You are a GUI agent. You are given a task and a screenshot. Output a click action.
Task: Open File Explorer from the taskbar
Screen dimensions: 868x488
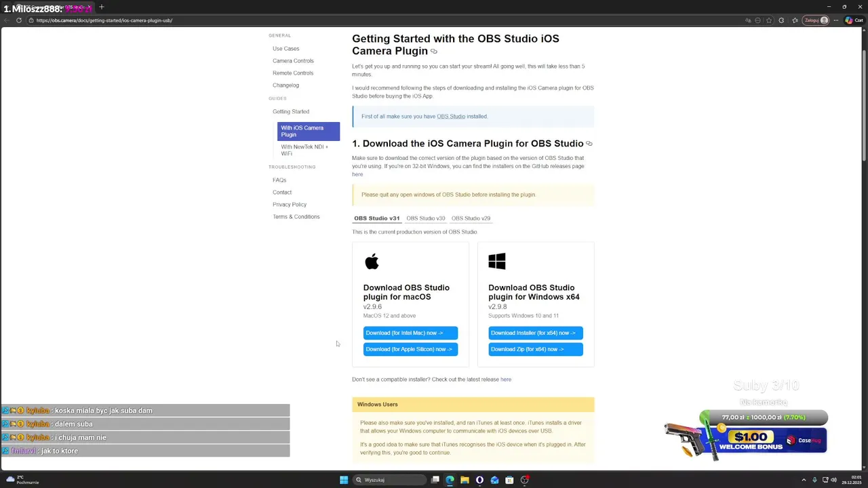click(x=465, y=480)
